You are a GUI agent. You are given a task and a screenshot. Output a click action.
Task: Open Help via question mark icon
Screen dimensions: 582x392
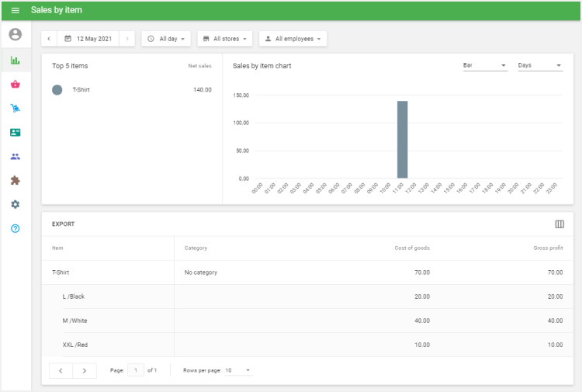tap(16, 228)
